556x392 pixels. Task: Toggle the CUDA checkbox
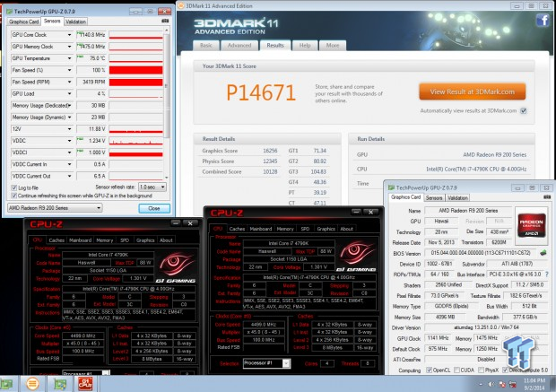coord(456,370)
